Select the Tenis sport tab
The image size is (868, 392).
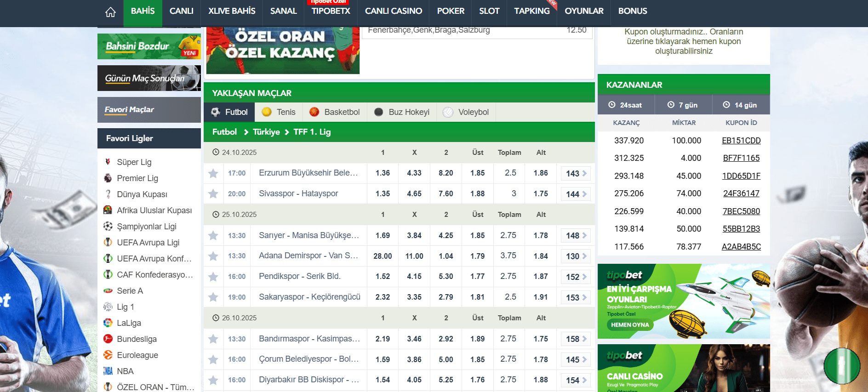tap(279, 112)
